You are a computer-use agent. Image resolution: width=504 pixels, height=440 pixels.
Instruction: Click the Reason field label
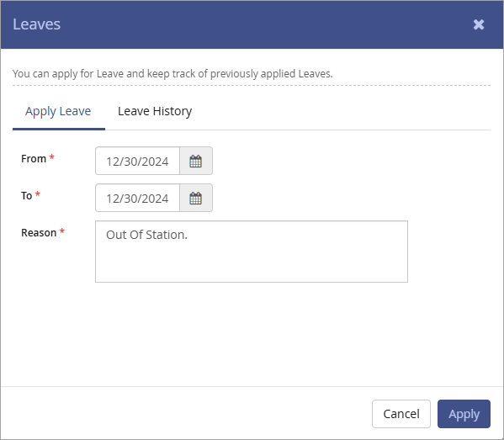pos(39,233)
